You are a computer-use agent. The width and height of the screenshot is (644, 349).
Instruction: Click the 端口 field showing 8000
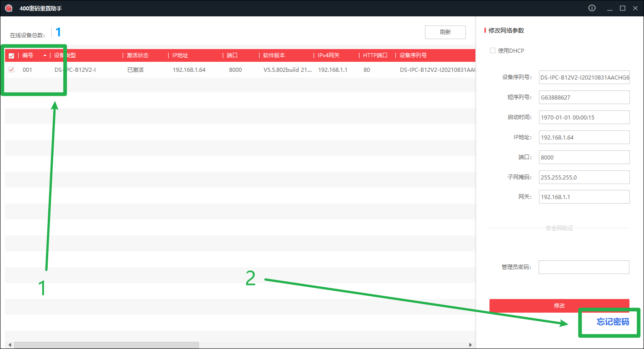tap(584, 157)
